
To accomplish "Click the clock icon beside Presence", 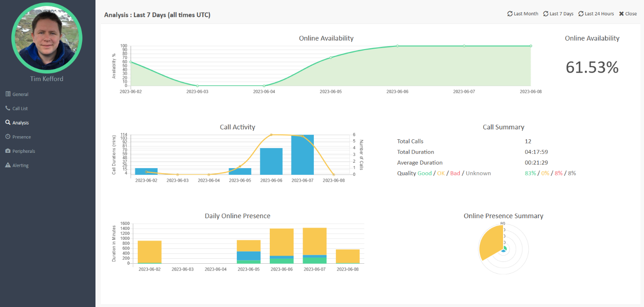I will [8, 137].
